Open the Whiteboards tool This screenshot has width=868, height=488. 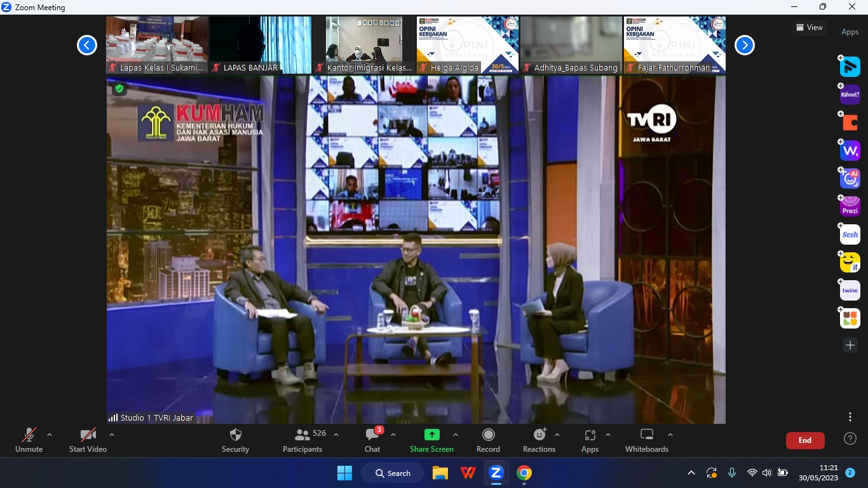pyautogui.click(x=646, y=440)
